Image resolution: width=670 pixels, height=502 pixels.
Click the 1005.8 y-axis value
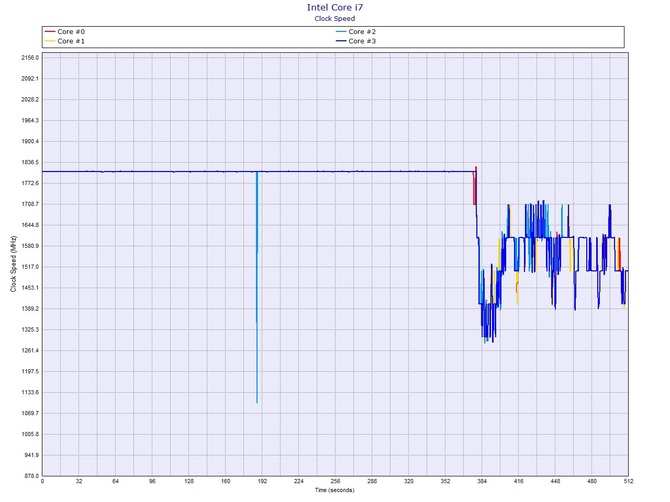tap(30, 434)
